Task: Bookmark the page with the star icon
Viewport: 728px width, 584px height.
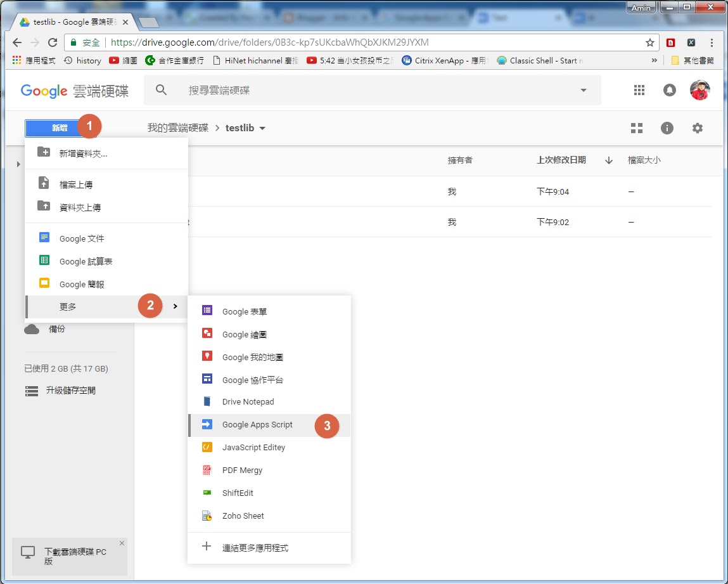Action: coord(649,42)
